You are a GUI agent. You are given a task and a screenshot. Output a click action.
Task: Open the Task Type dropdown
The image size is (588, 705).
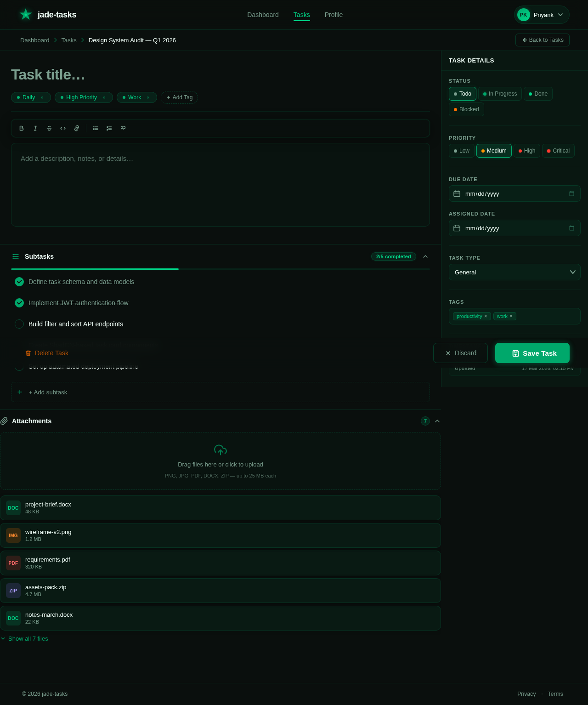(x=514, y=272)
